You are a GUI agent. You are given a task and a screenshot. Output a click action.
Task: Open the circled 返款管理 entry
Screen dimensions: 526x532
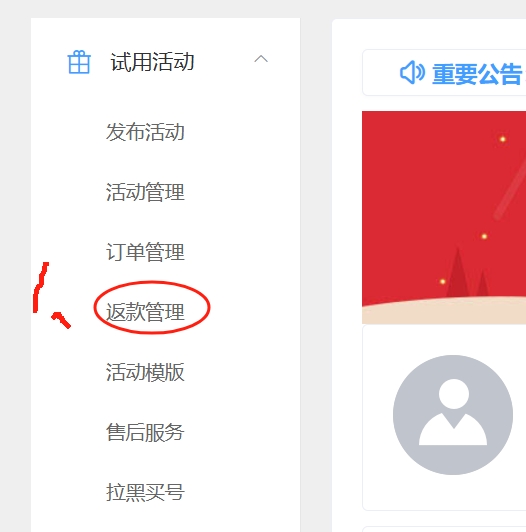pyautogui.click(x=145, y=312)
